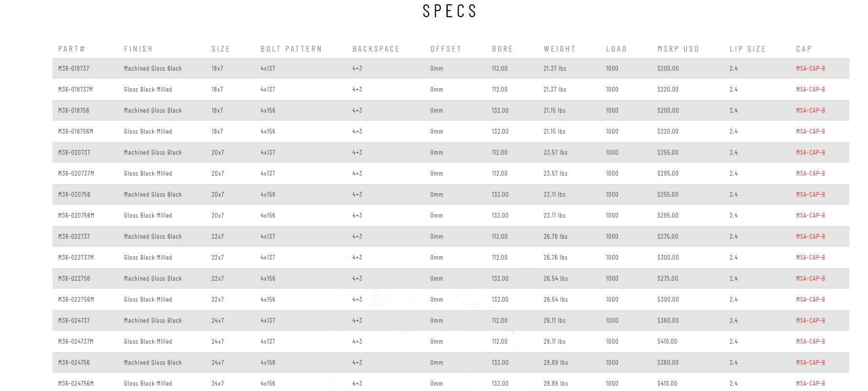
Task: Open MSA-CAP-B link for M36-022756
Action: 810,278
